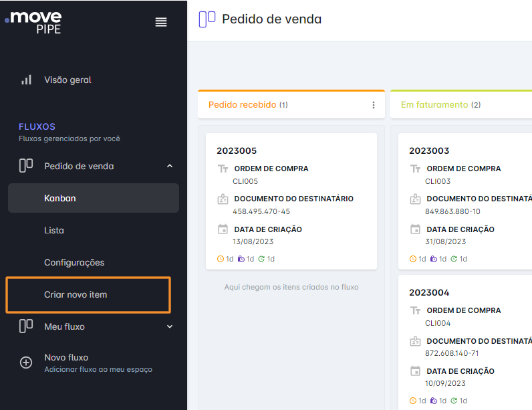Click the green refresh-clock icon on card 2023005
Image resolution: width=532 pixels, height=410 pixels.
[261, 259]
